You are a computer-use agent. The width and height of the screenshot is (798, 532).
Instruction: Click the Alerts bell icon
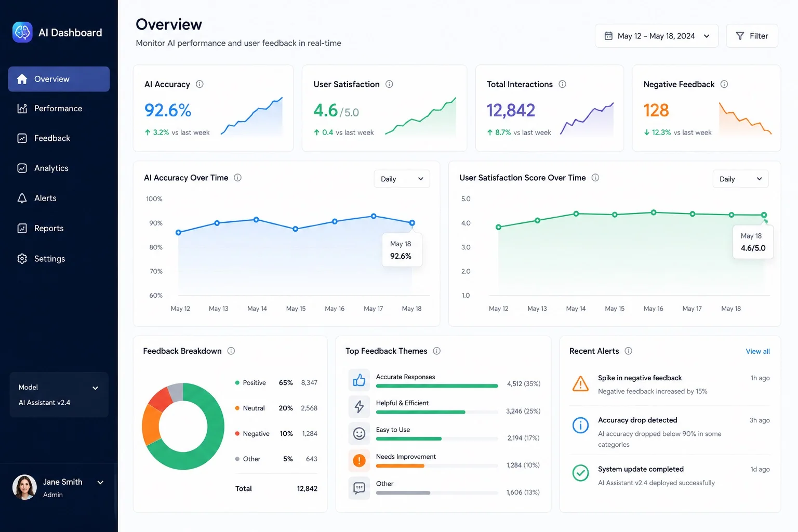[22, 198]
